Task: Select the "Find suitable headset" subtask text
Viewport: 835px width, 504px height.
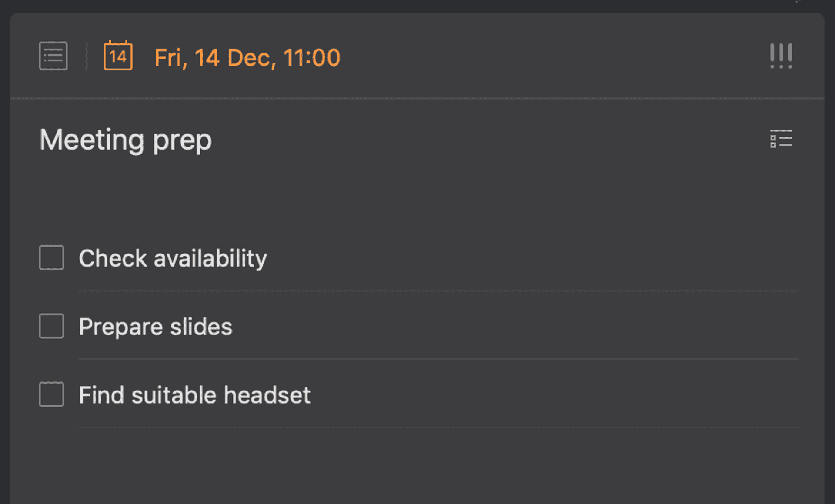Action: [194, 395]
